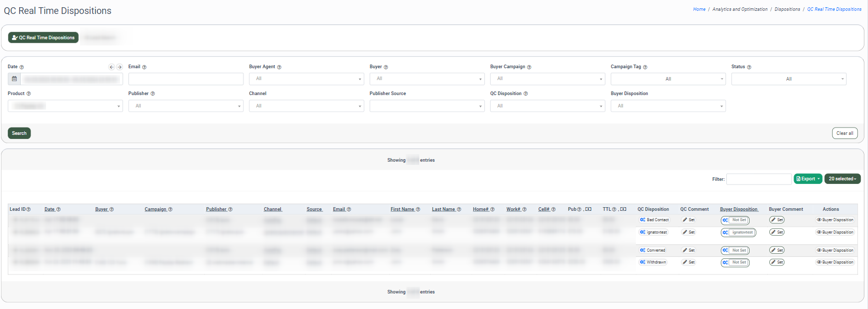Go to next date range arrow
Image resolution: width=868 pixels, height=309 pixels.
(119, 67)
